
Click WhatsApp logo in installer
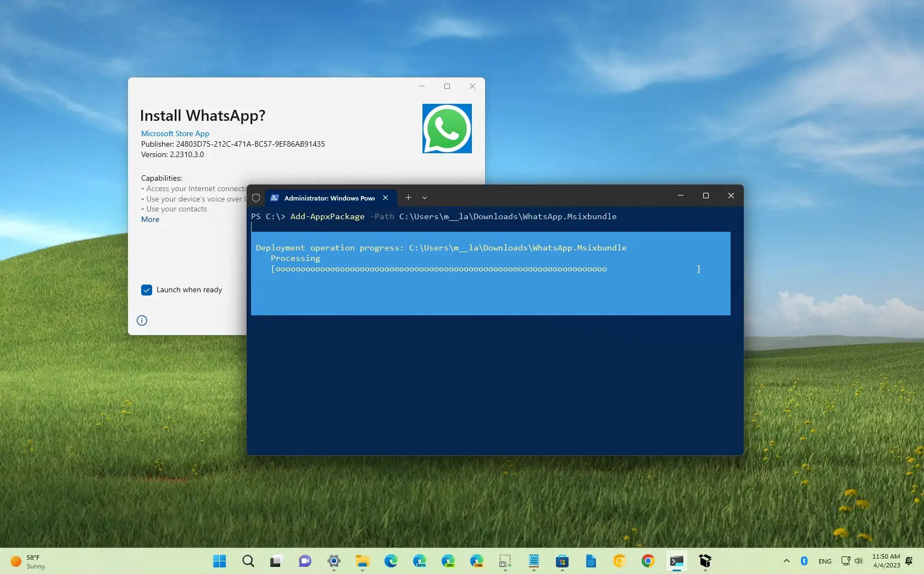point(447,129)
